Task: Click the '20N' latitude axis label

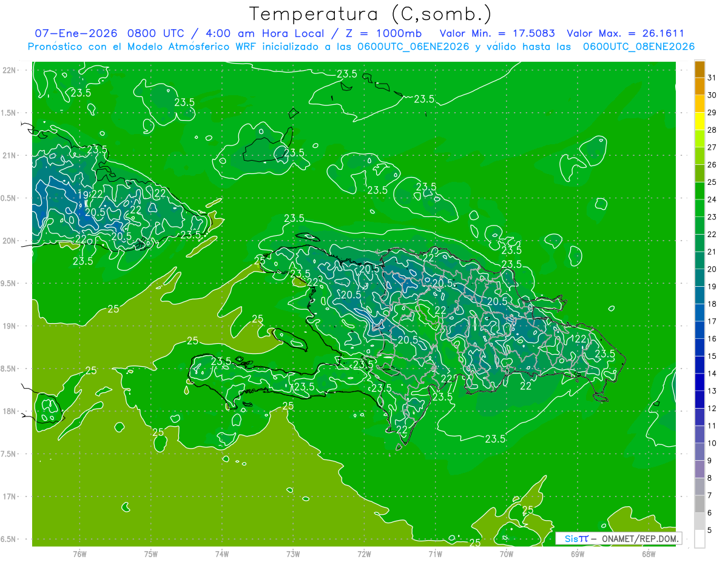Action: 9,241
